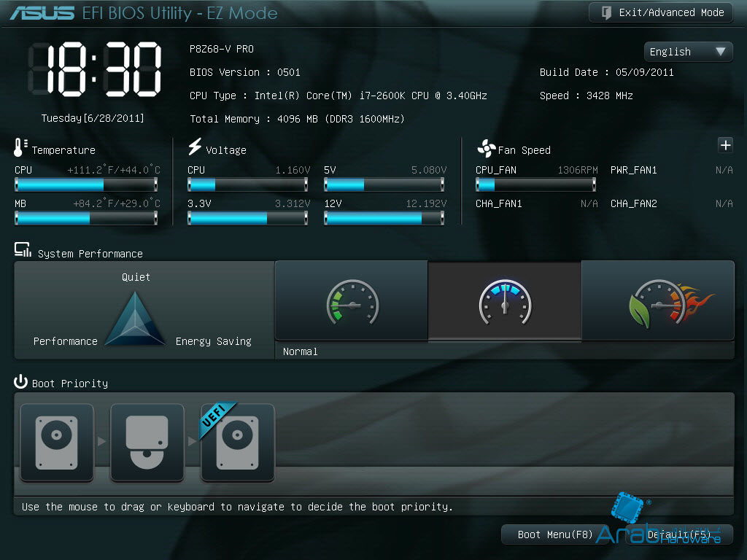This screenshot has width=747, height=560.
Task: Click the 5V voltage bar
Action: click(384, 184)
